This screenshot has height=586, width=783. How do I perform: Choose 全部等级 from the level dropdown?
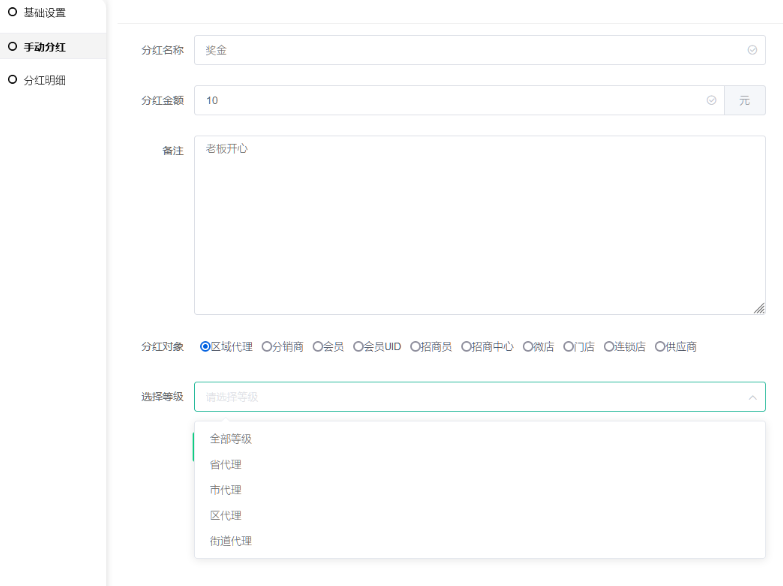point(230,439)
